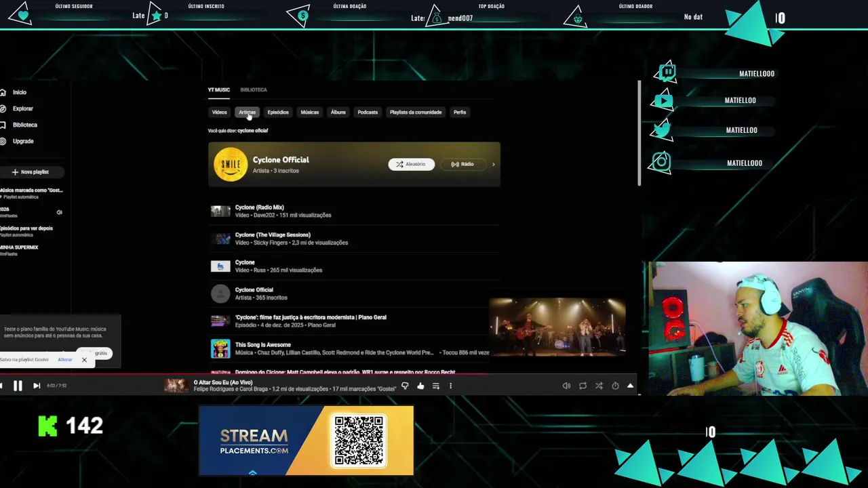Dislike the song O Altar Sou Eu
Viewport: 868px width, 488px height.
[x=405, y=386]
